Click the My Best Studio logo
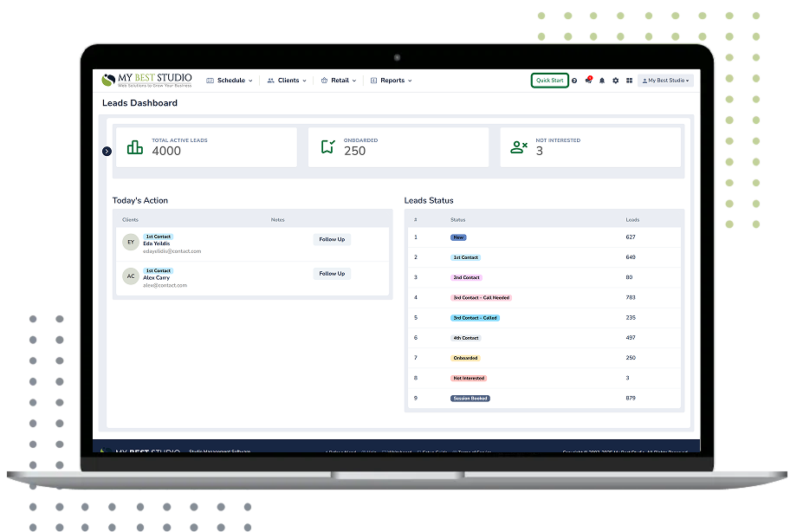The height and width of the screenshot is (532, 790). (x=147, y=81)
